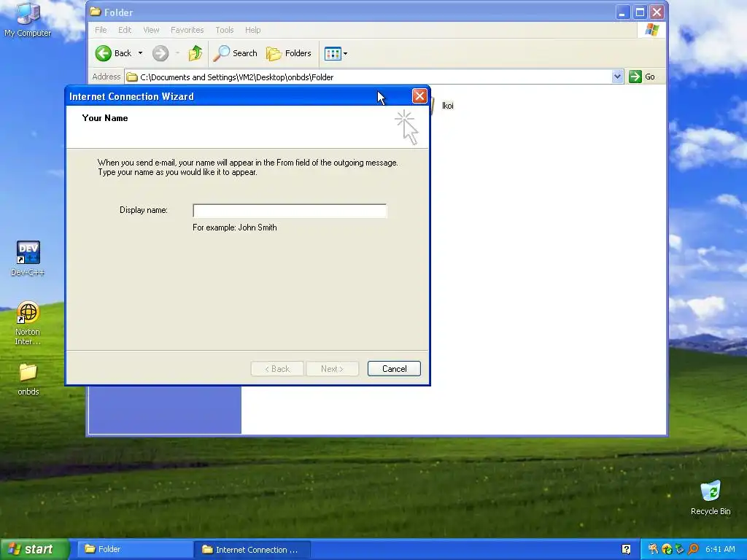
Task: Go up one folder level icon
Action: pos(196,53)
